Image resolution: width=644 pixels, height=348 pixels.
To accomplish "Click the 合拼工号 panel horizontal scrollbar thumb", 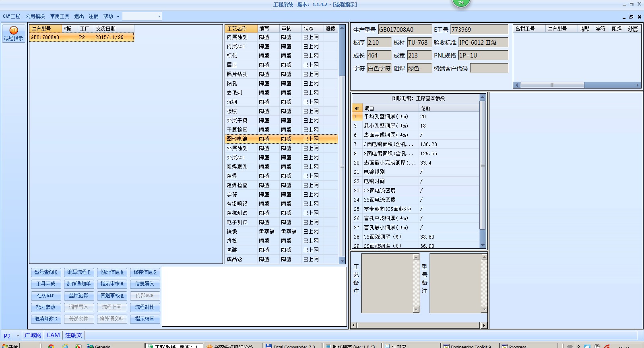I will pyautogui.click(x=552, y=85).
